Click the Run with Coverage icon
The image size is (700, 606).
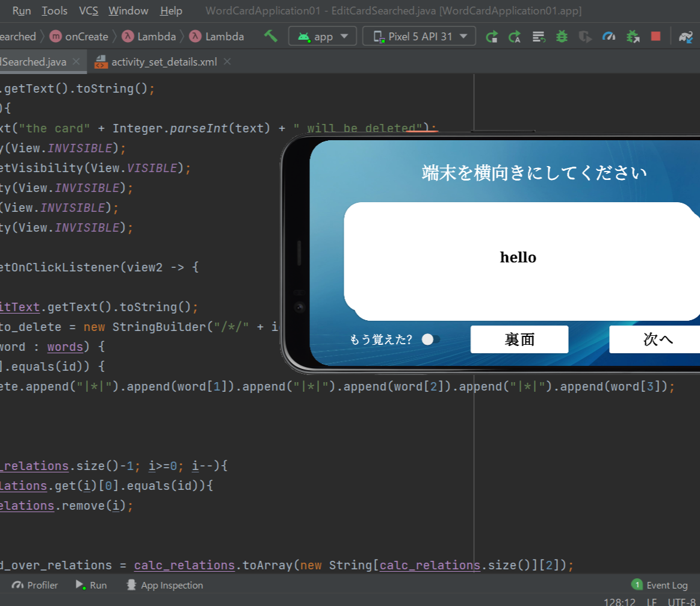coord(585,37)
